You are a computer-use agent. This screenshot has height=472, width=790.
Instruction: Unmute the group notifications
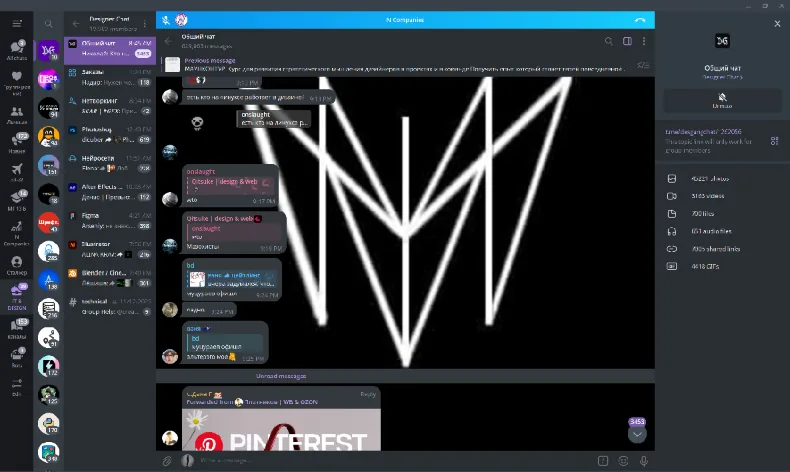(x=722, y=100)
